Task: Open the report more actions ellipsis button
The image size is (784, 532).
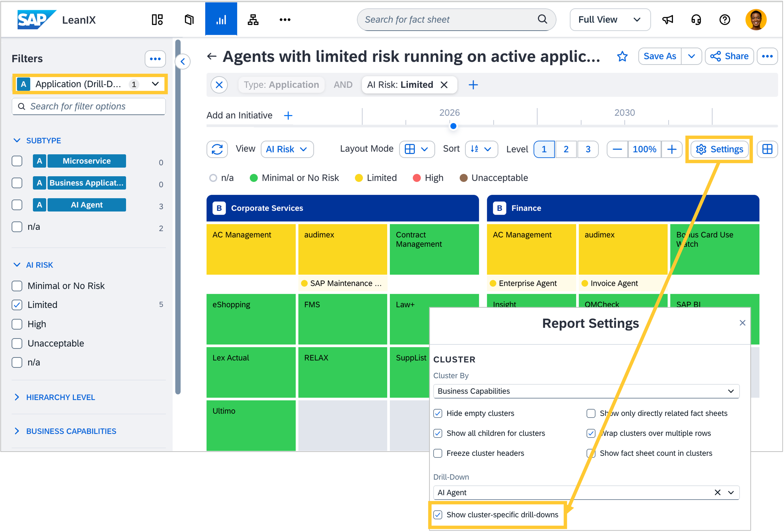Action: pyautogui.click(x=767, y=56)
